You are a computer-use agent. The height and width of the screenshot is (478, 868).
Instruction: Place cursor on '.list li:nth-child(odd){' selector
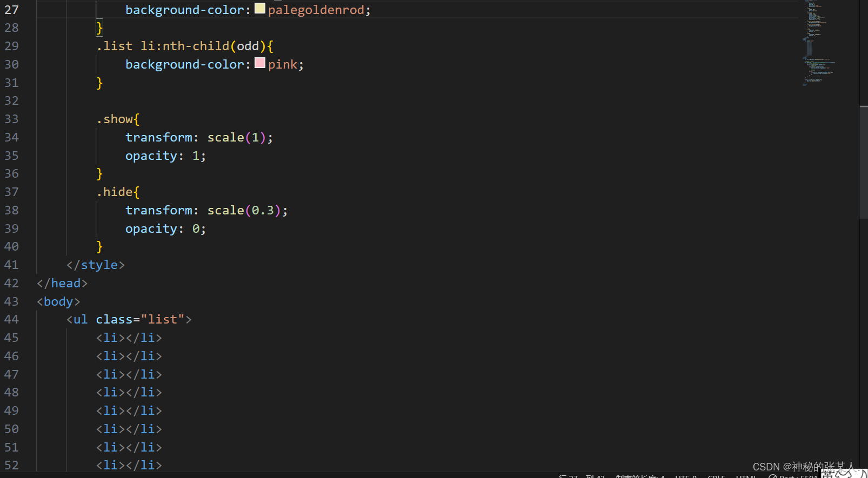point(185,46)
